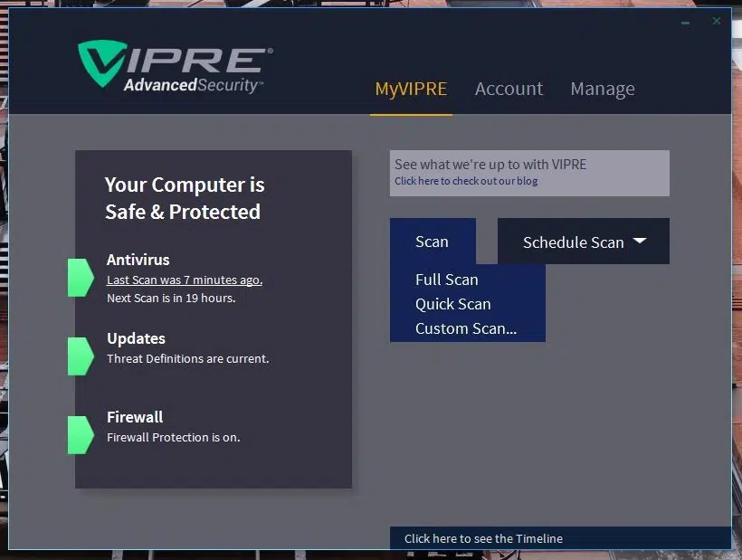742x560 pixels.
Task: Click the green Firewall status indicator
Action: pyautogui.click(x=81, y=435)
